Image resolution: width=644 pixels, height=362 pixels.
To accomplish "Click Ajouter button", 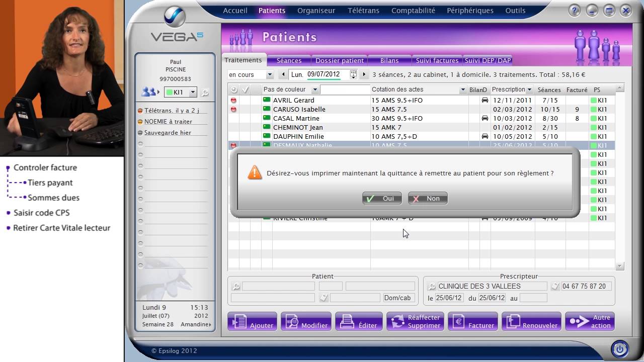I will [x=253, y=321].
